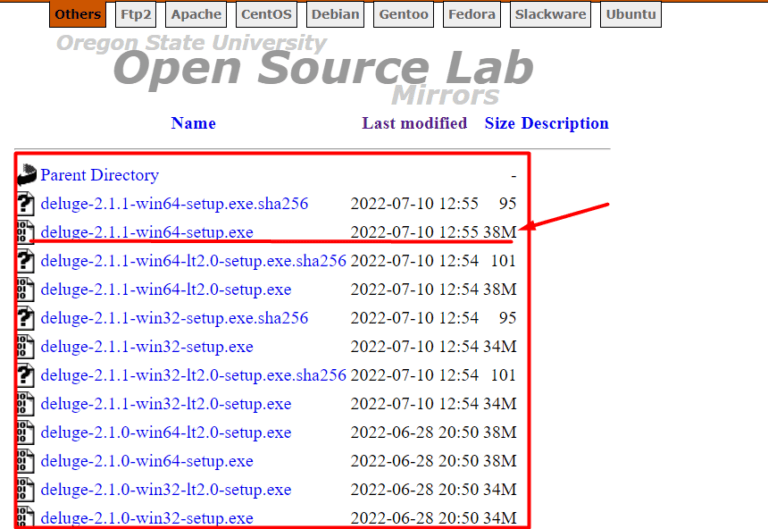Click the binary icon beside deluge-2.1.1-win32-lt2.0-setup.exe
The image size is (768, 529).
click(25, 404)
